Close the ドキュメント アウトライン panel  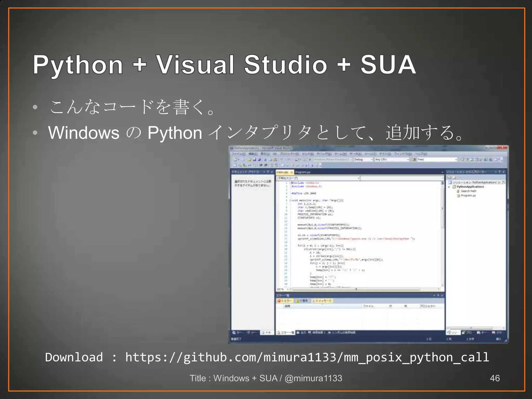pyautogui.click(x=272, y=172)
